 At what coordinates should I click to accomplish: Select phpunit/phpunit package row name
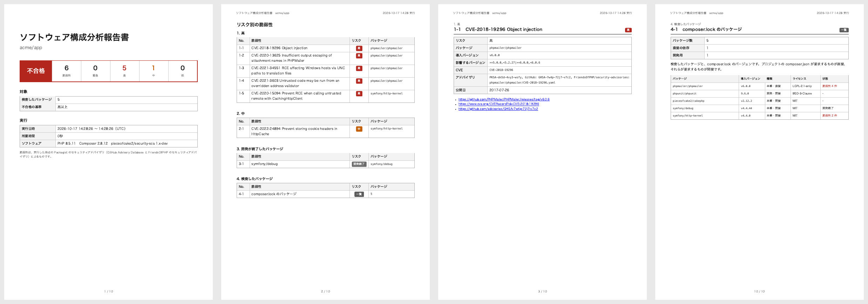[685, 94]
